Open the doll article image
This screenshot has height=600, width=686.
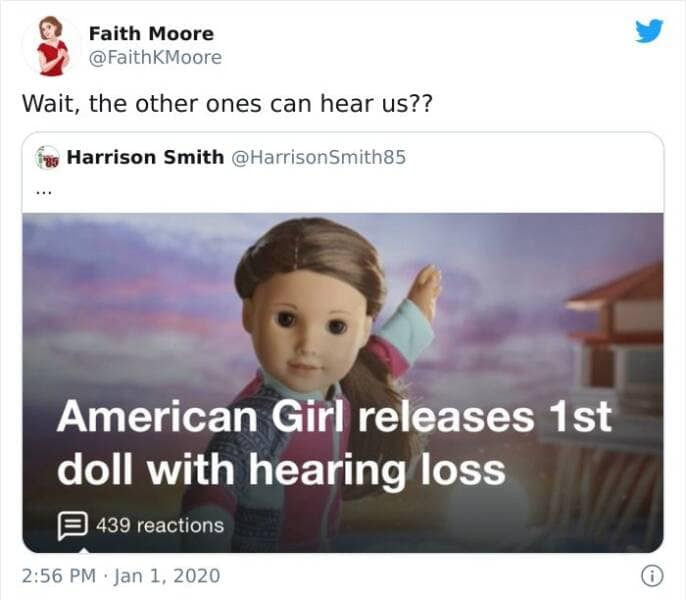[343, 383]
